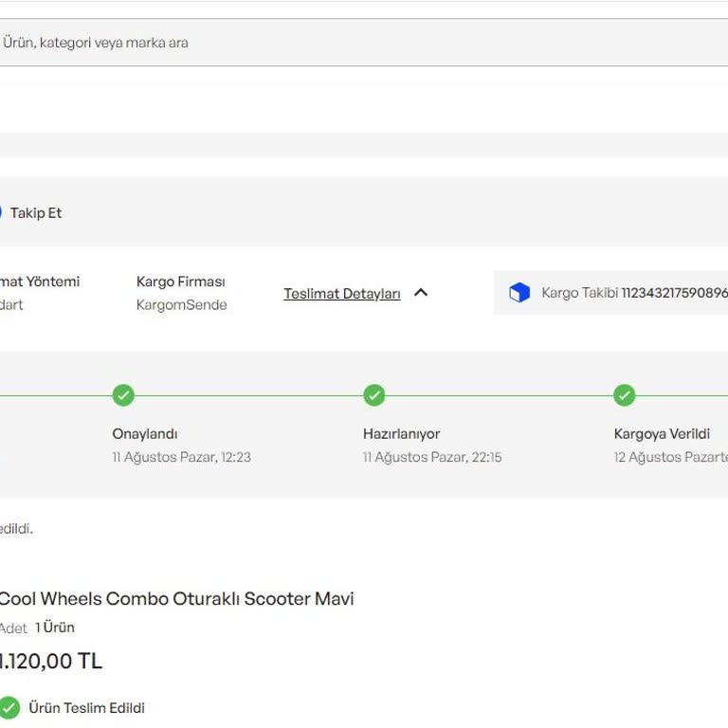Viewport: 728px width, 728px height.
Task: Click the progress line between Onaylandı and Hazırlanıyor
Action: [248, 395]
